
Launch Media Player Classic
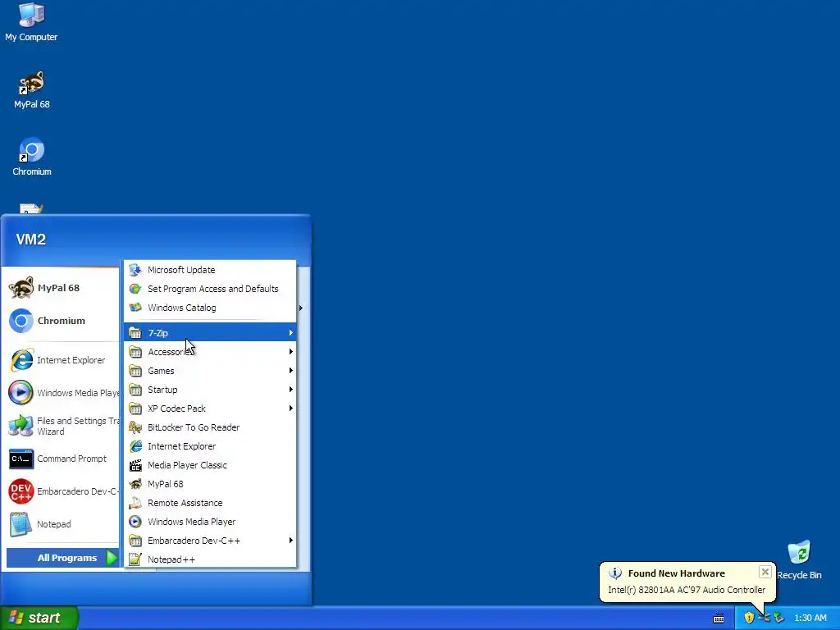[x=210, y=465]
